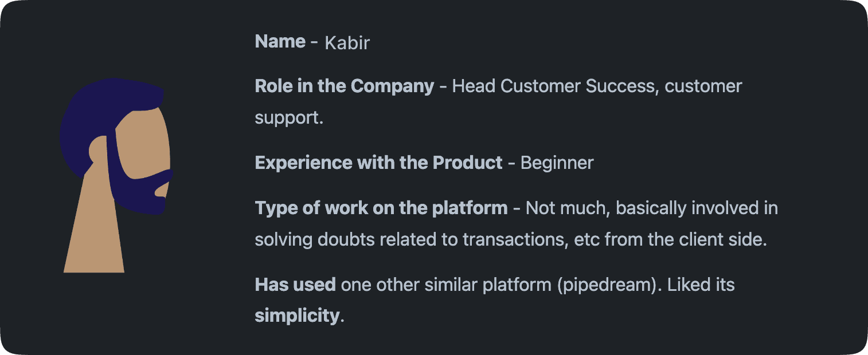Click the word 'support.'
The width and height of the screenshot is (868, 355).
(289, 118)
